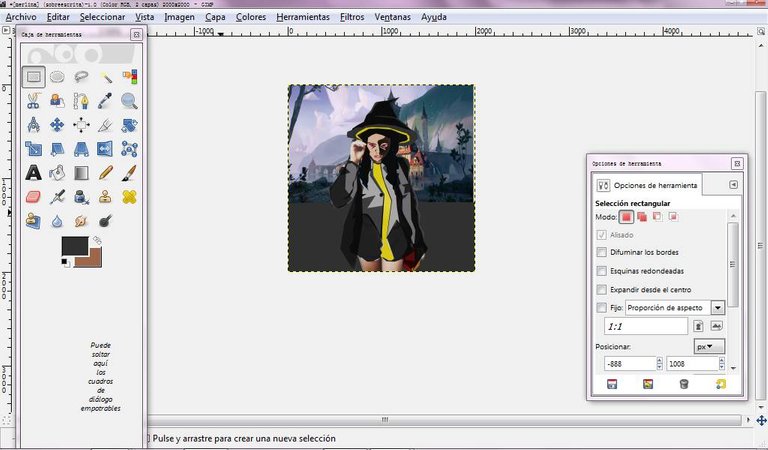Select the Eraser tool

(x=33, y=197)
